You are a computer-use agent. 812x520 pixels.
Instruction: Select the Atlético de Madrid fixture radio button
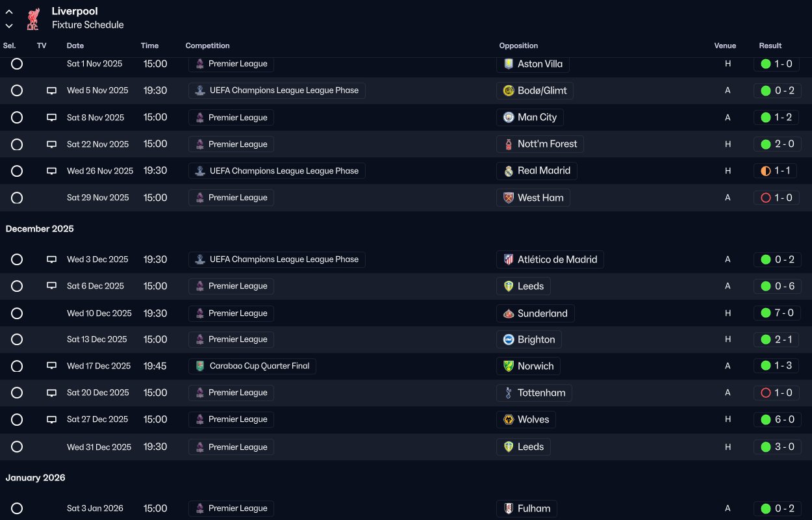(x=17, y=259)
